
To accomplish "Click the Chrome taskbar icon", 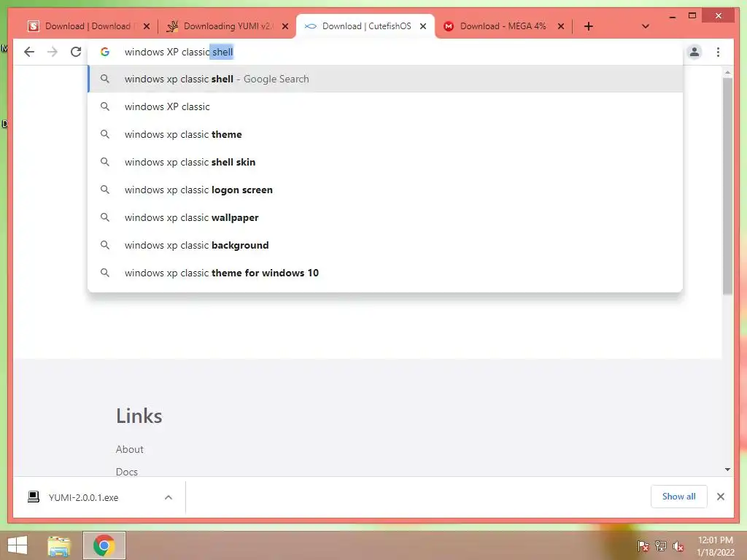I will pos(104,545).
